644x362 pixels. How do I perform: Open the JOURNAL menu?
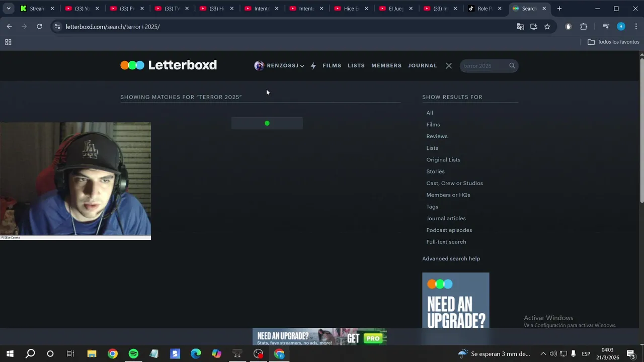(423, 66)
